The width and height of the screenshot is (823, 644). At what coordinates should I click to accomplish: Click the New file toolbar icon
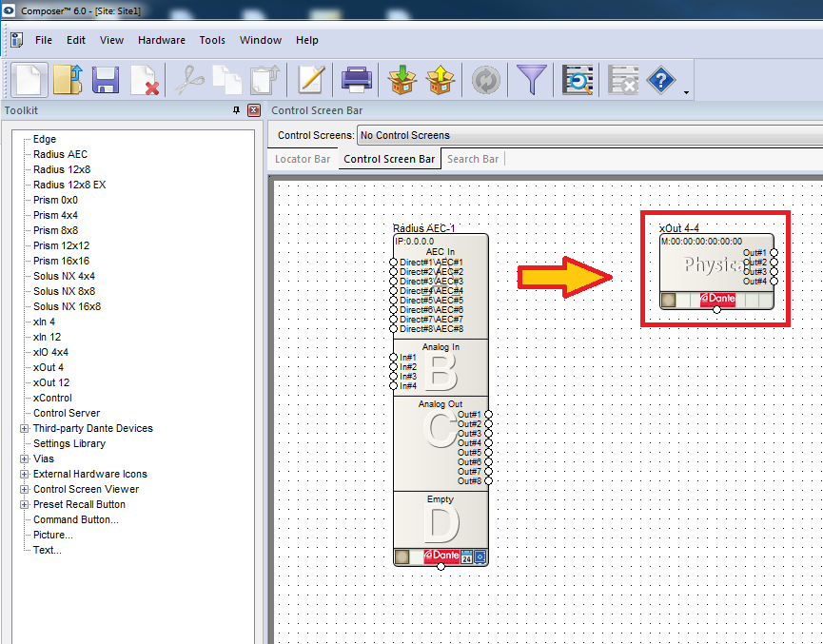29,80
